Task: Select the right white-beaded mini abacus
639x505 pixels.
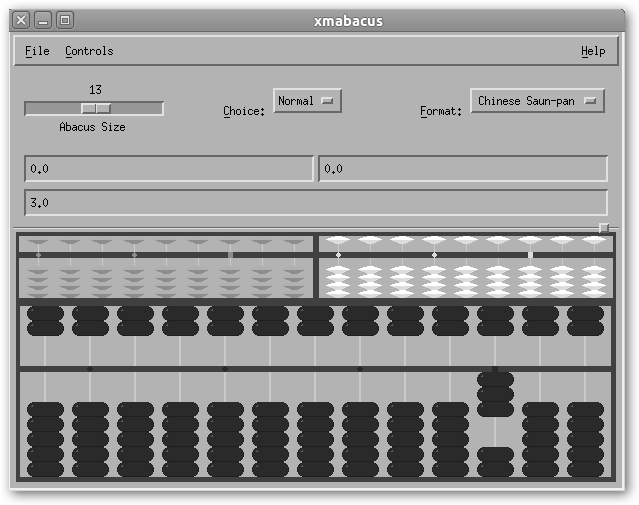Action: (x=465, y=267)
